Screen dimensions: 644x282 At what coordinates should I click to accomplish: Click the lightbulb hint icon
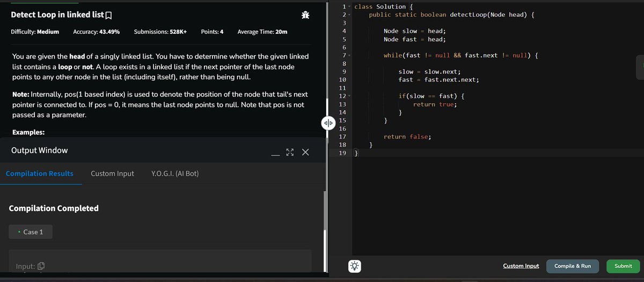click(x=355, y=266)
